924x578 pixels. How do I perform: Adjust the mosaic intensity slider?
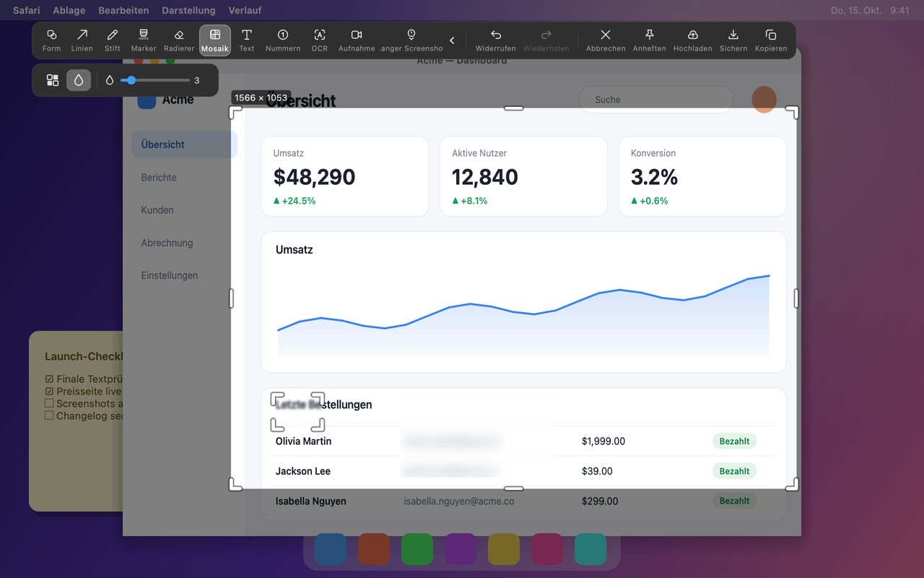pos(154,80)
